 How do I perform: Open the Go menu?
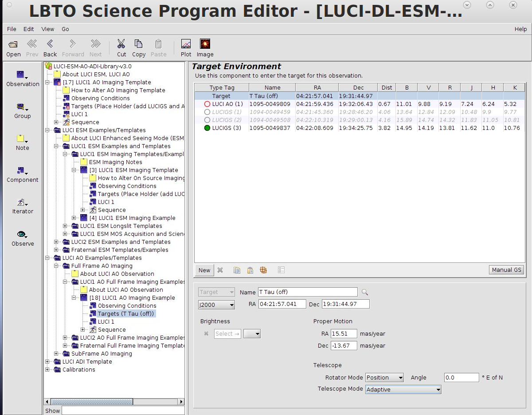tap(65, 29)
